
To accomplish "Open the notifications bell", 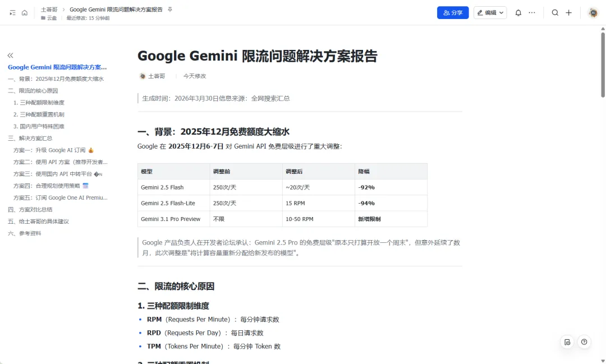I will click(x=518, y=13).
